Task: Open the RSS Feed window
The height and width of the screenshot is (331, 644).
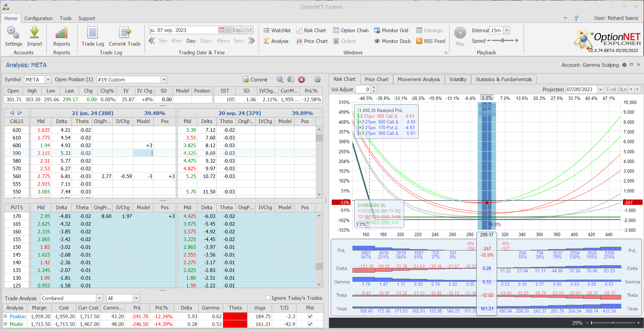Action: click(x=431, y=41)
